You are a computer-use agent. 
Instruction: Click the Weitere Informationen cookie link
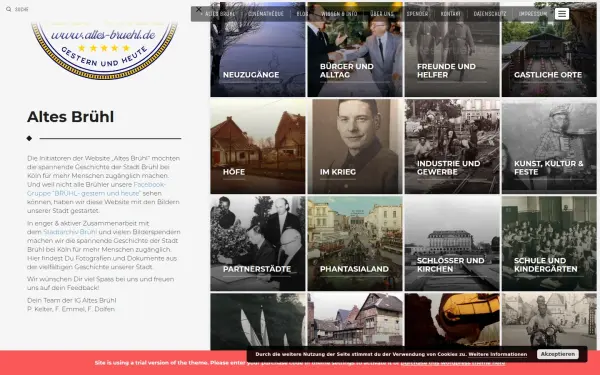[497, 354]
